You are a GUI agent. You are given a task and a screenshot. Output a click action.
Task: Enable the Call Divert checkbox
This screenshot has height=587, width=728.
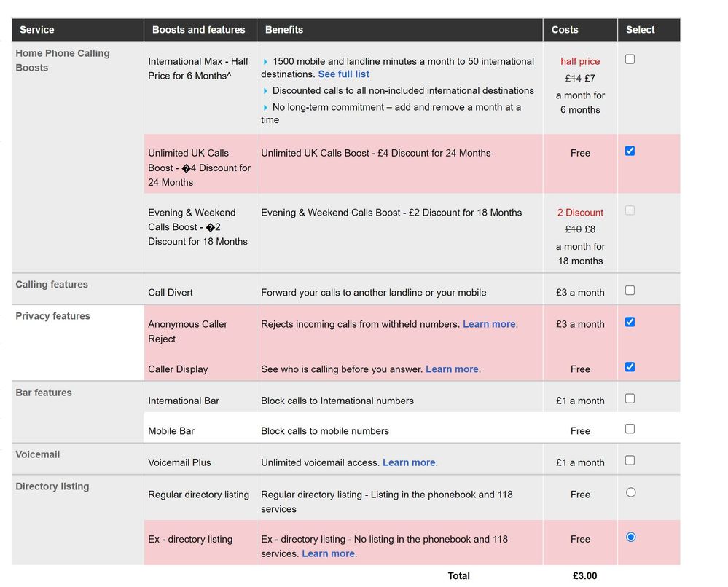coord(630,291)
